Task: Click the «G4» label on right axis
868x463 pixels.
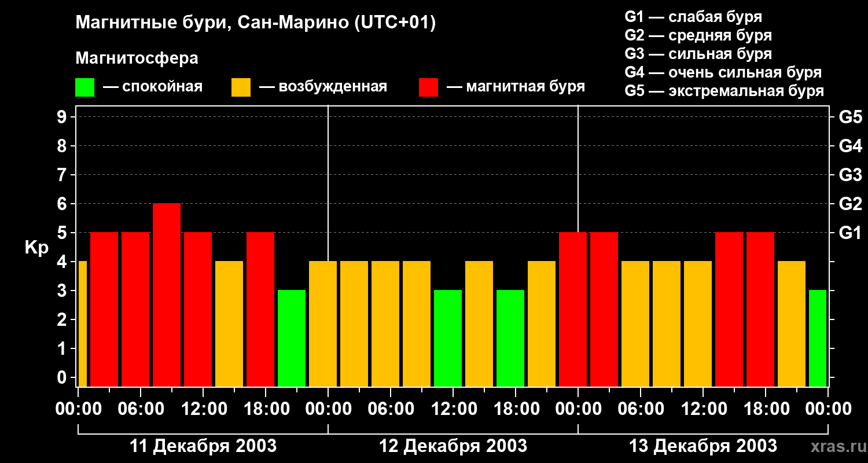Action: [x=850, y=146]
